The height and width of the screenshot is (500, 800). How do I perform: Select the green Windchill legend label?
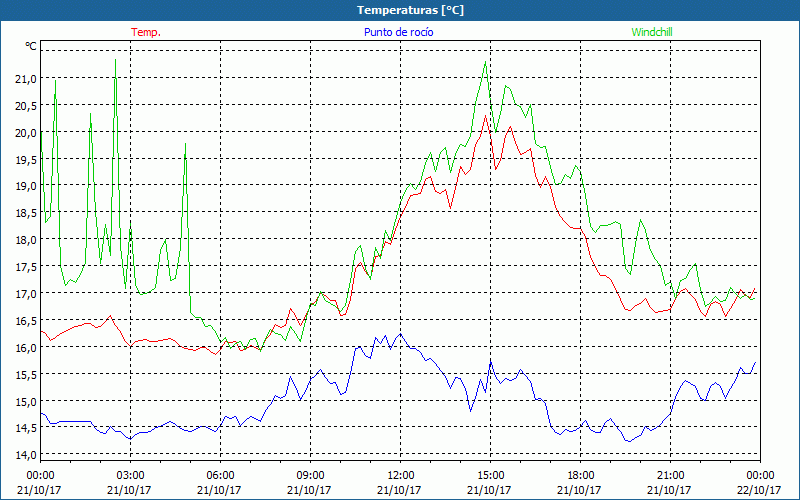tap(652, 32)
